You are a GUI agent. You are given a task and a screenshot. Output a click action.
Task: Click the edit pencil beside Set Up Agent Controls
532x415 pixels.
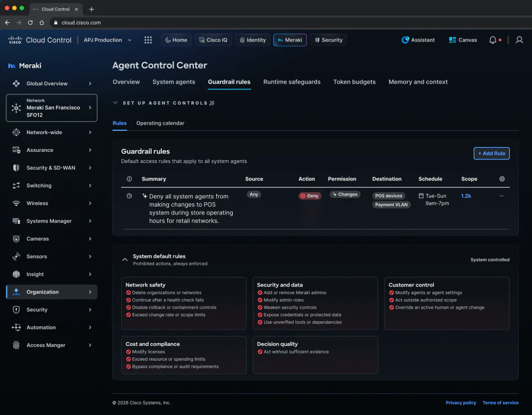(212, 103)
